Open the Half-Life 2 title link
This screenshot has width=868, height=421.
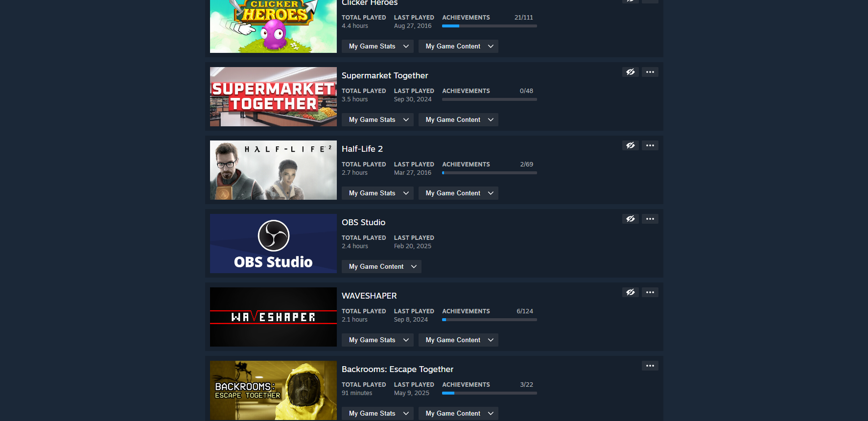362,149
